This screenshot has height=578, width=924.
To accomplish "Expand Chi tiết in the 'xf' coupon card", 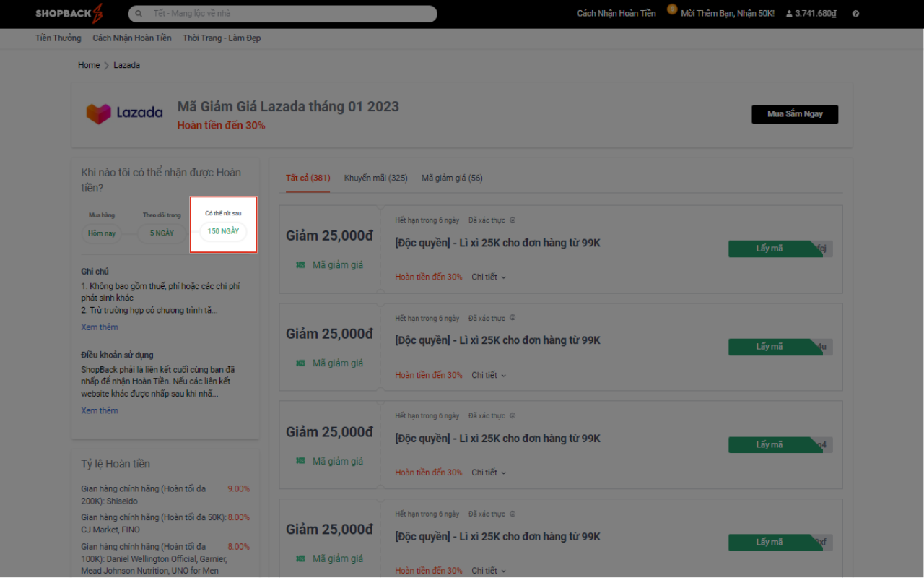I will [x=489, y=571].
